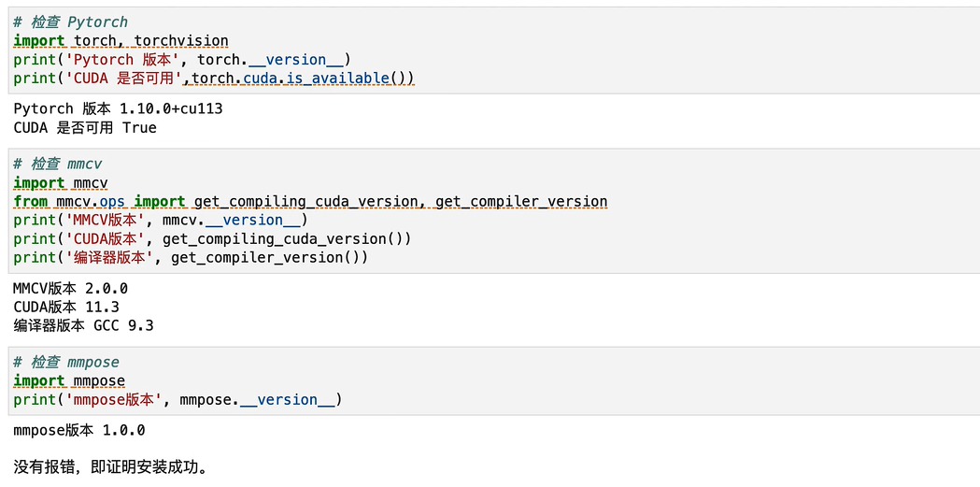This screenshot has height=487, width=980.
Task: Click the print('CUDA版本') code line
Action: (212, 238)
